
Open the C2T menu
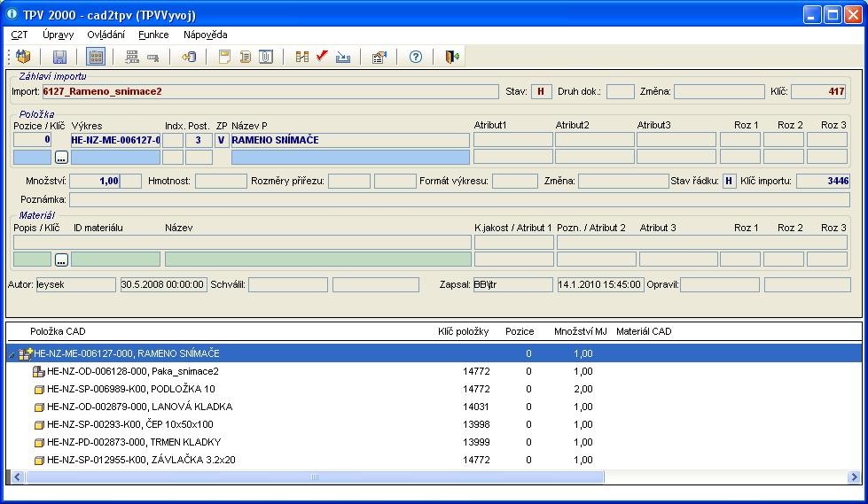point(20,35)
